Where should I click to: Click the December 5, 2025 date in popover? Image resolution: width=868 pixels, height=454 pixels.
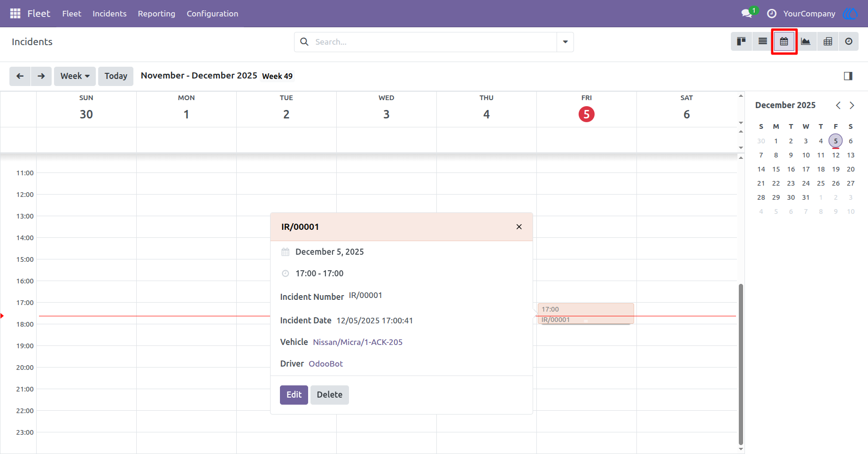click(330, 252)
